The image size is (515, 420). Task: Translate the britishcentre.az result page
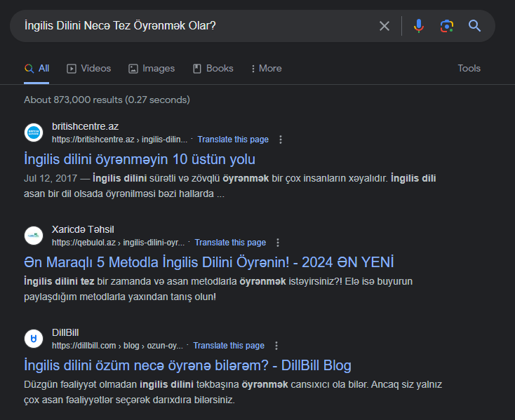tap(233, 140)
